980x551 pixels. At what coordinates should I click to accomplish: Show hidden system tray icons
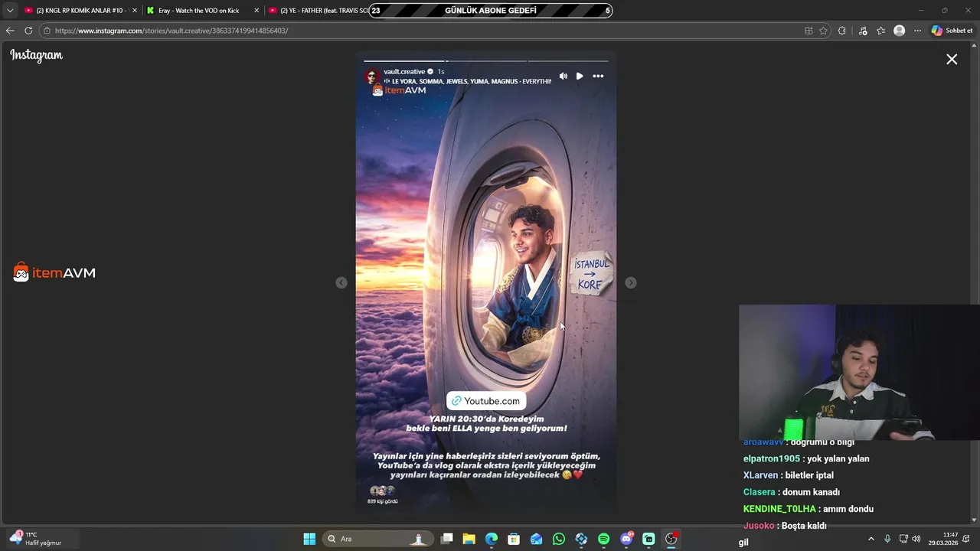click(871, 539)
